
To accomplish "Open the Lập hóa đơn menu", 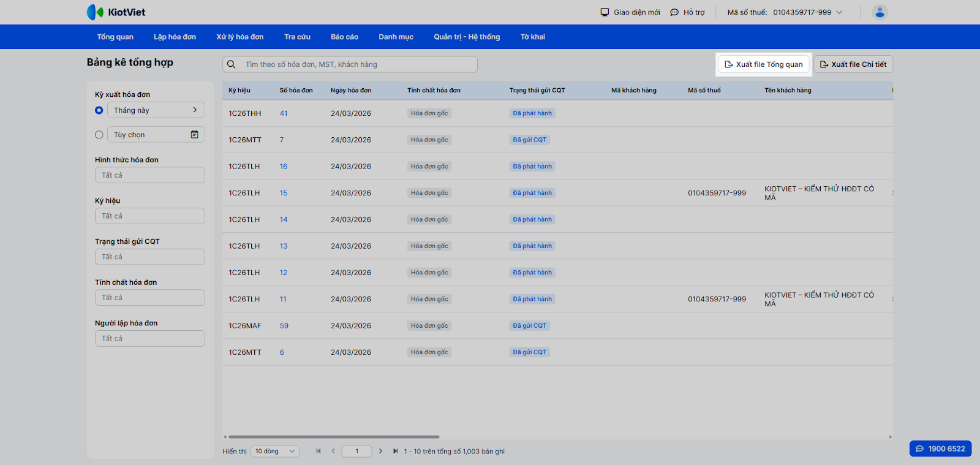I will 175,37.
